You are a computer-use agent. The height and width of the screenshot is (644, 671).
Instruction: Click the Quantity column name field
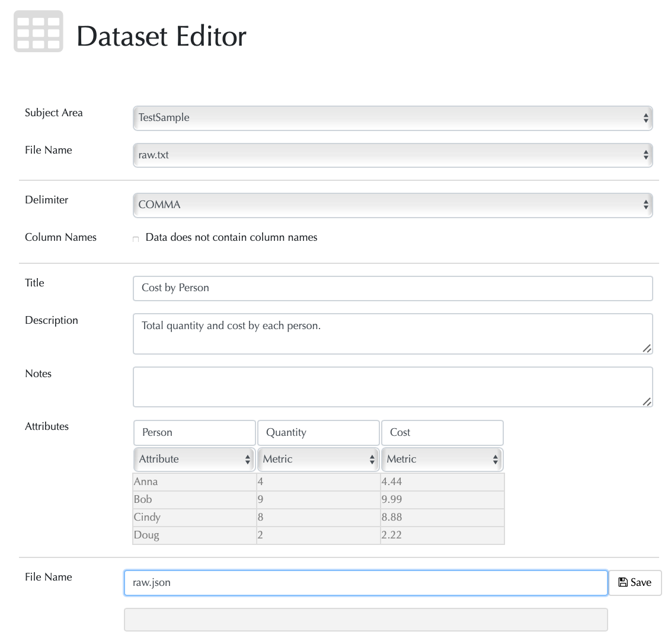point(318,432)
